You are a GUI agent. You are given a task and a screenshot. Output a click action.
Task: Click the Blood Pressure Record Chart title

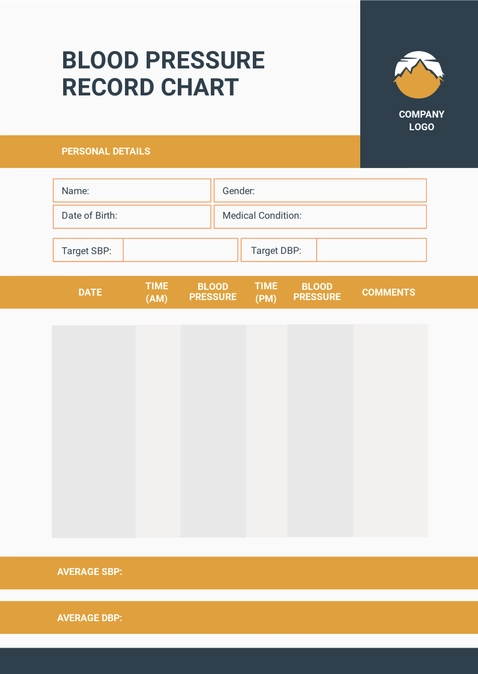click(x=163, y=74)
